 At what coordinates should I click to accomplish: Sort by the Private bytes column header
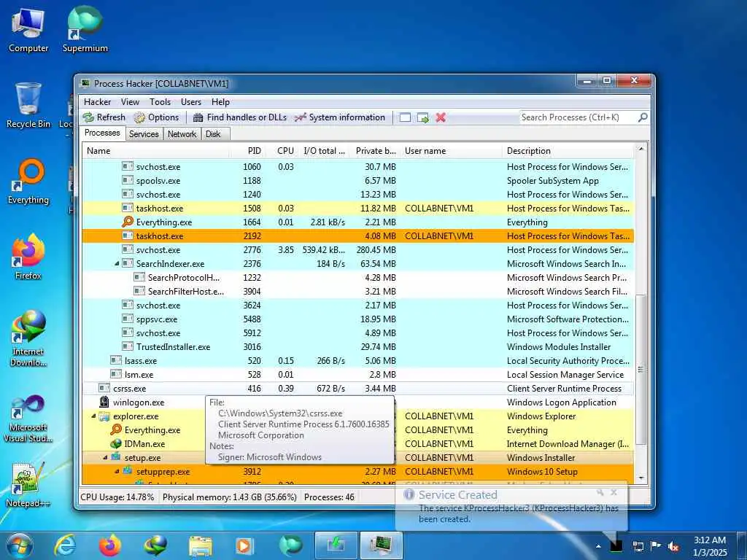click(x=374, y=151)
